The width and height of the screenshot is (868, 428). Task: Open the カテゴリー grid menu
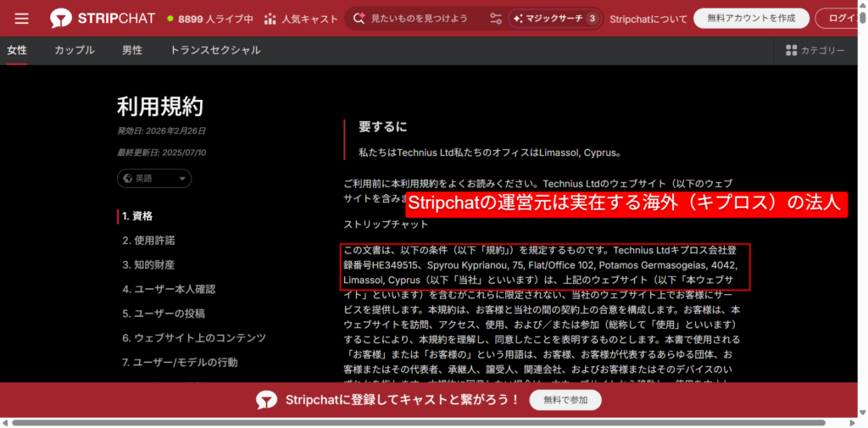click(815, 50)
